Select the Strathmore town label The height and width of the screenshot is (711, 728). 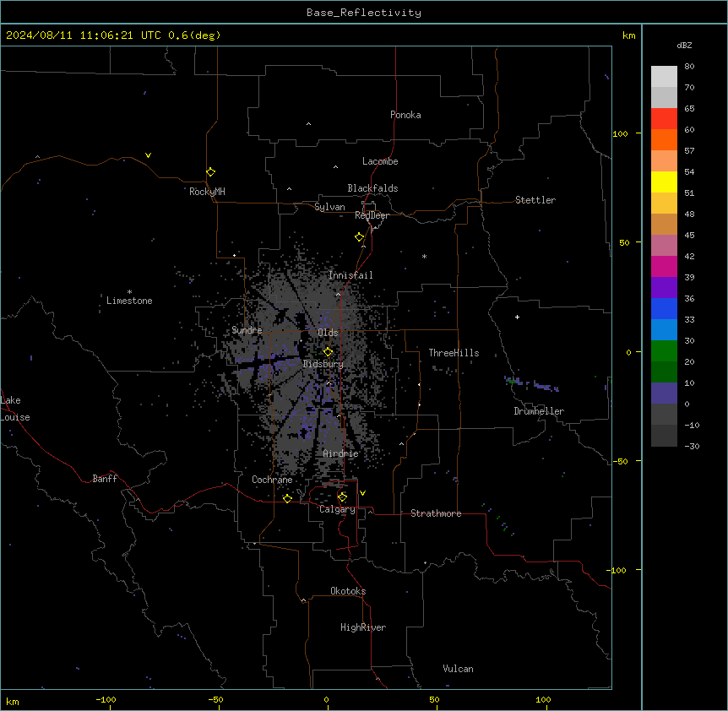436,513
